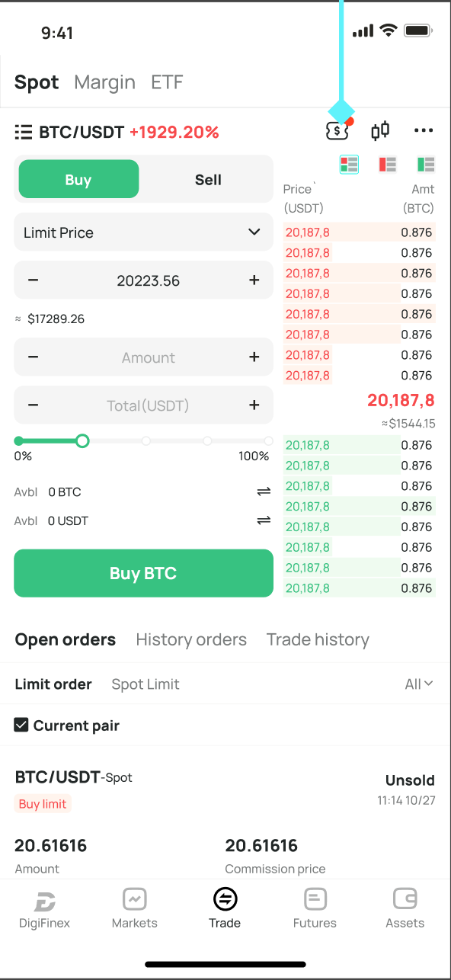451x980 pixels.
Task: Open the candlestick chart view
Action: [x=380, y=131]
